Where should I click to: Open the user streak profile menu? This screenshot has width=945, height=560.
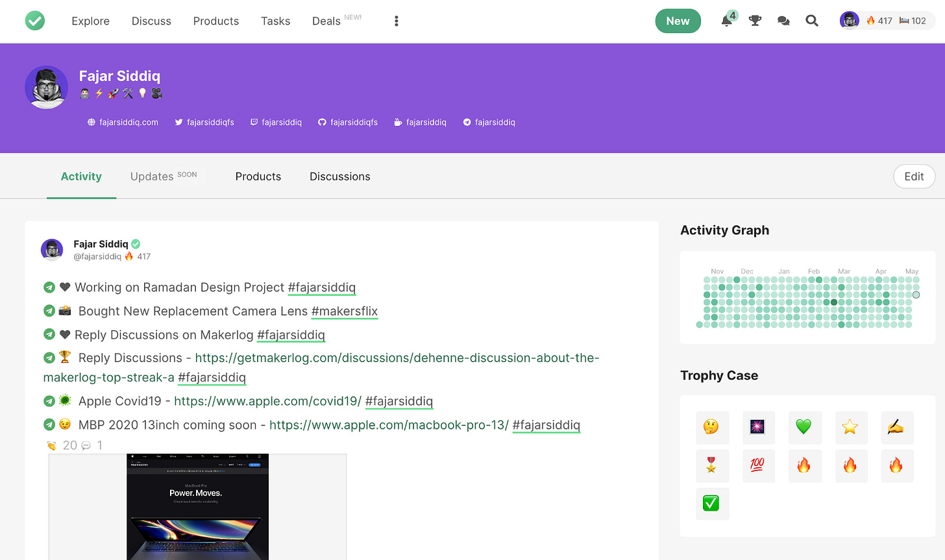[887, 21]
